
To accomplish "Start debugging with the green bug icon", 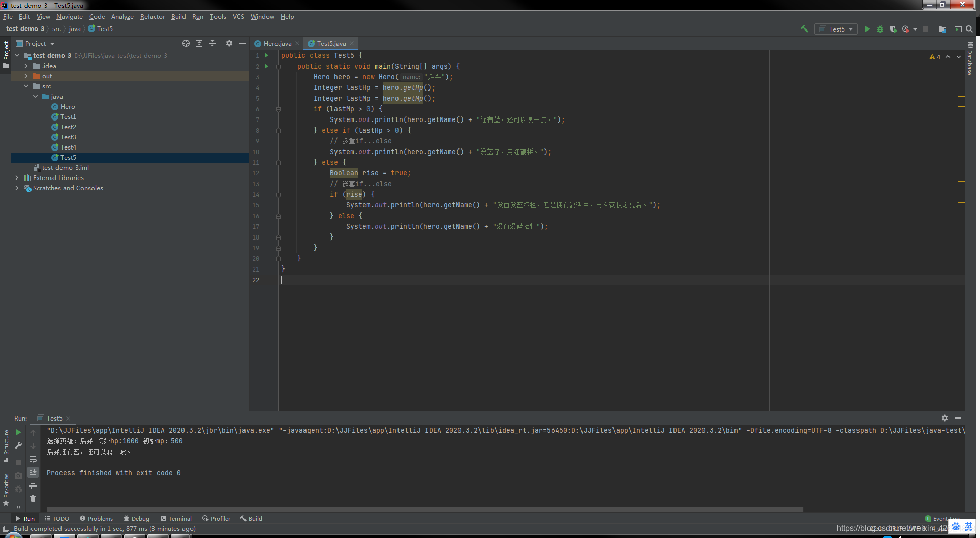I will point(880,29).
